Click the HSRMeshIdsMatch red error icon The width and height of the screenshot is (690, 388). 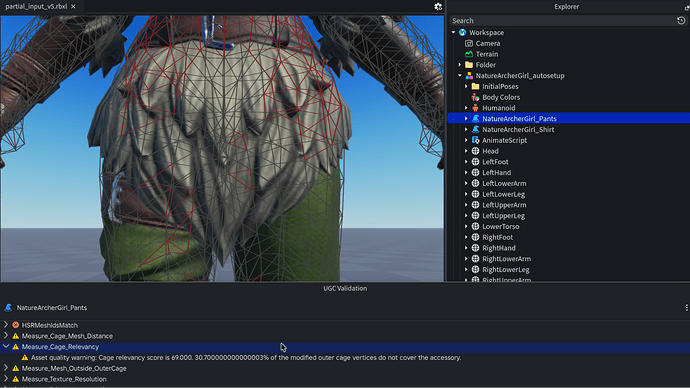click(15, 325)
